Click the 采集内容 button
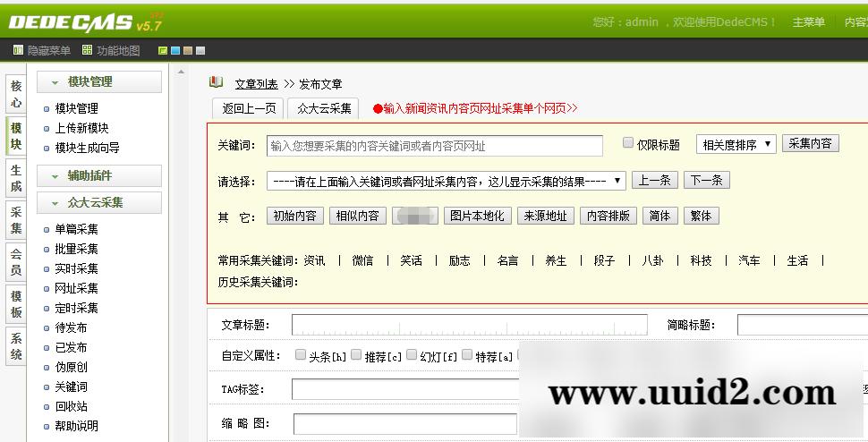Viewport: 868px width, 442px height. pos(811,143)
